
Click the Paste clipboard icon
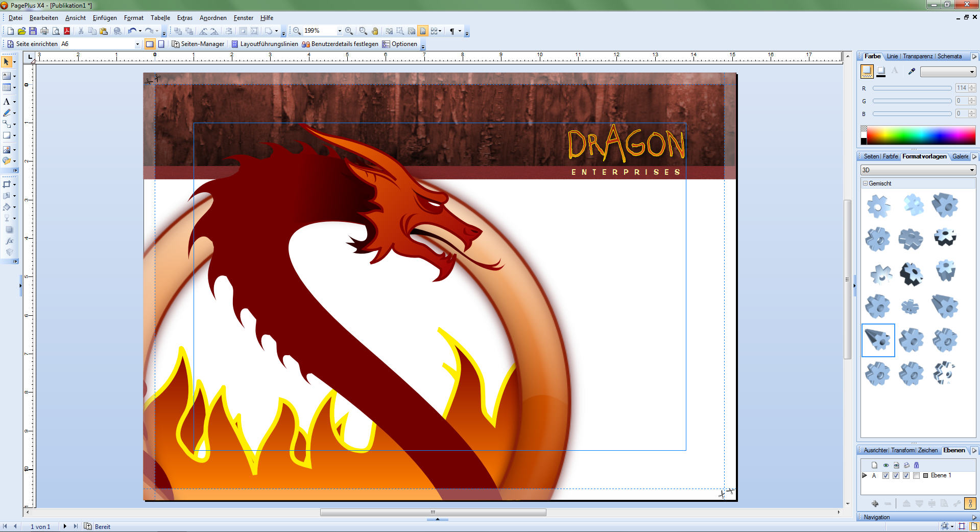(104, 31)
